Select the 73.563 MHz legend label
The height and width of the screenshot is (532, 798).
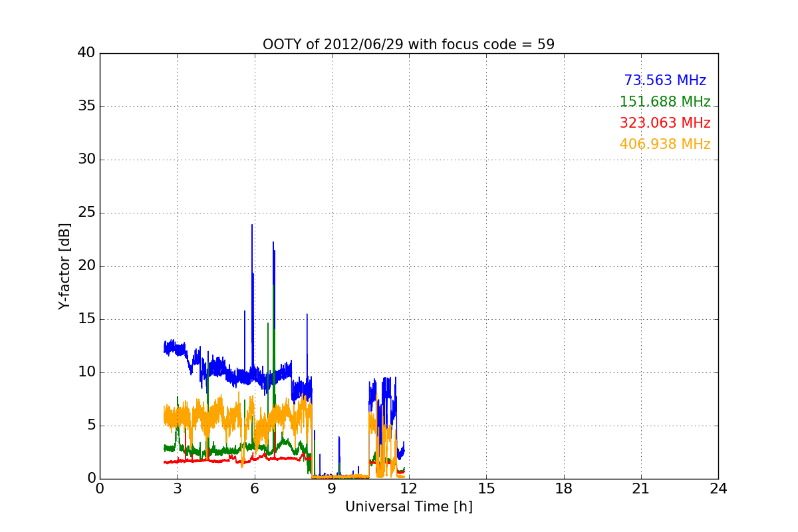665,80
